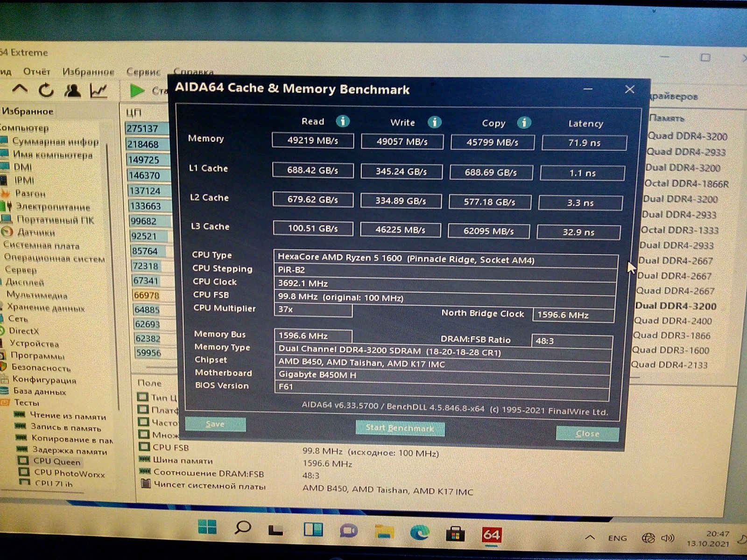Screen dimensions: 747x560
Task: Open the graph report toolbar icon
Action: click(x=99, y=91)
